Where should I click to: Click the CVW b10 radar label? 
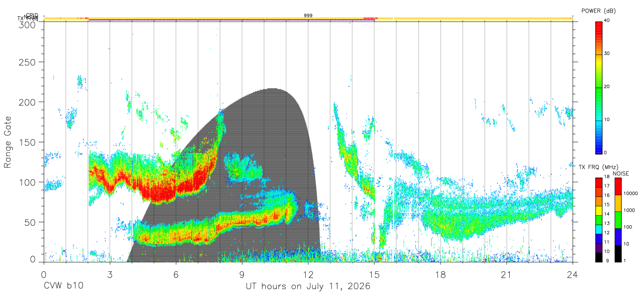pyautogui.click(x=63, y=287)
